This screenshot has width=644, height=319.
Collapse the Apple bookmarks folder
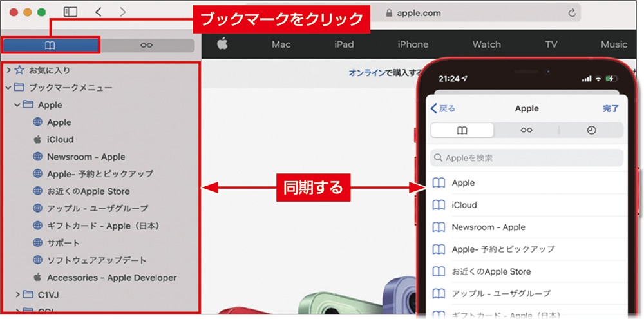pos(17,105)
